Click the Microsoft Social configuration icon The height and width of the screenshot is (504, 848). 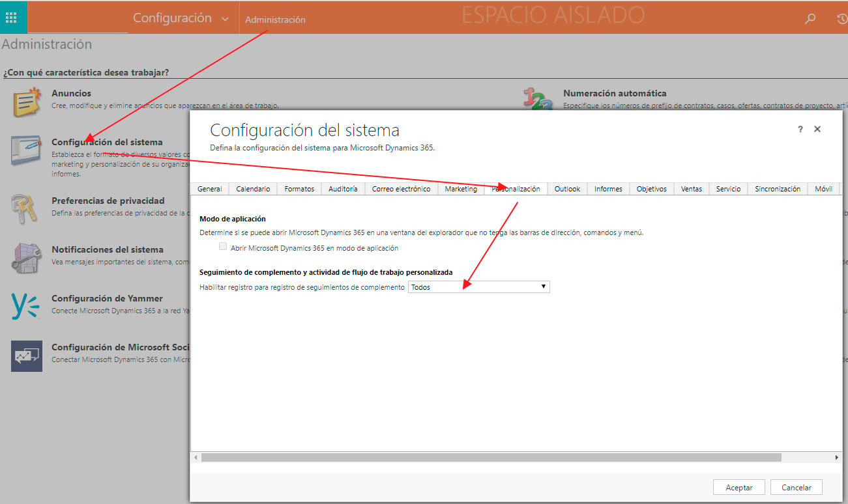[27, 356]
